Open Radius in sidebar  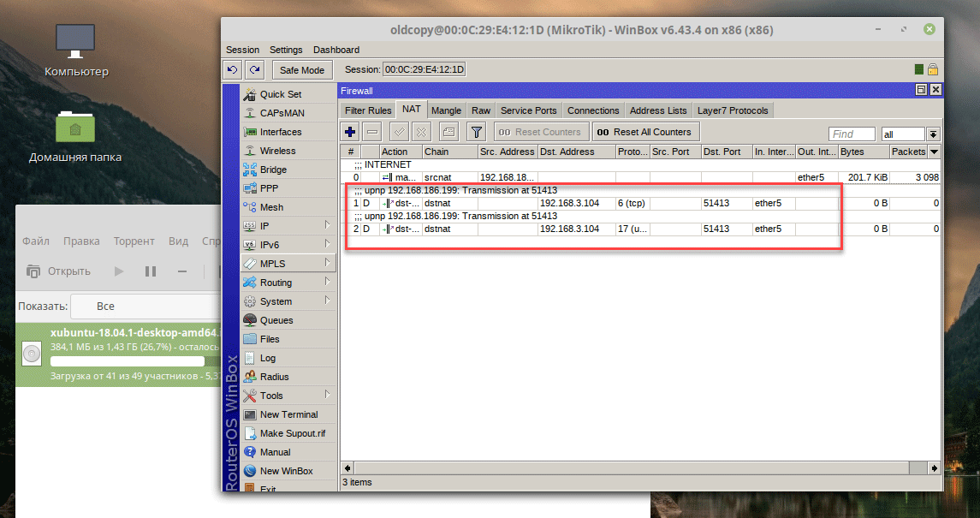coord(288,377)
